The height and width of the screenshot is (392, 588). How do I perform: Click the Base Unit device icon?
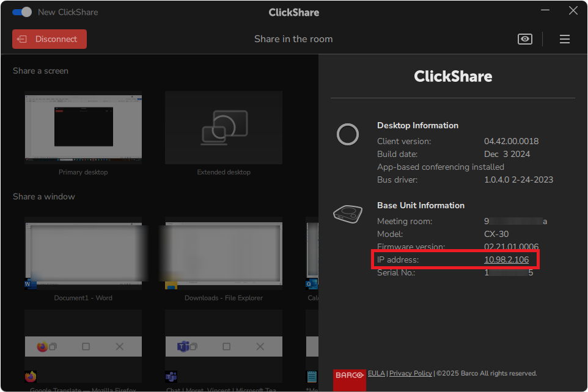[x=348, y=214]
